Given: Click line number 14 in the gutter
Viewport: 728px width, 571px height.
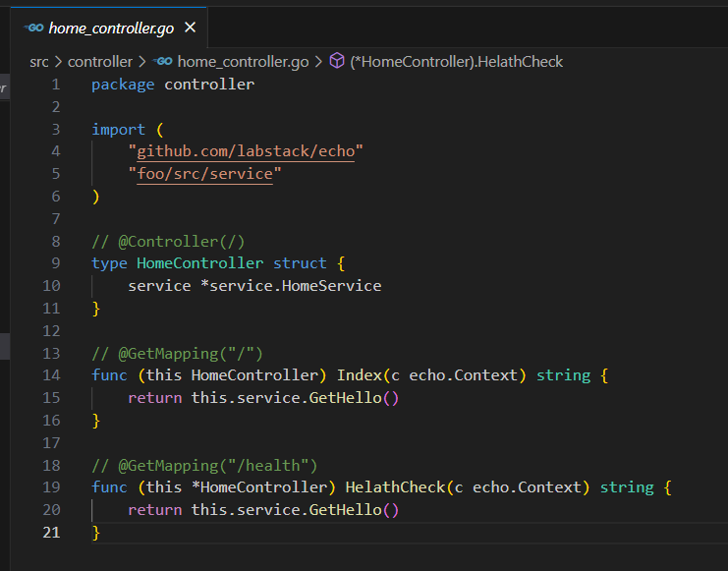Looking at the screenshot, I should [50, 375].
